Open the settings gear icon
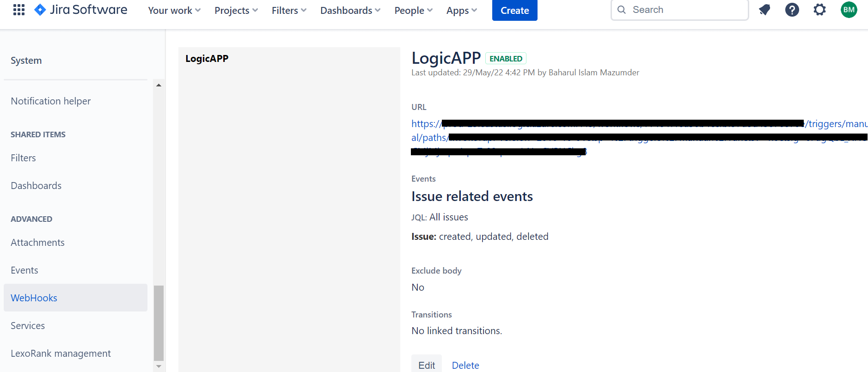Viewport: 868px width, 372px height. coord(819,10)
